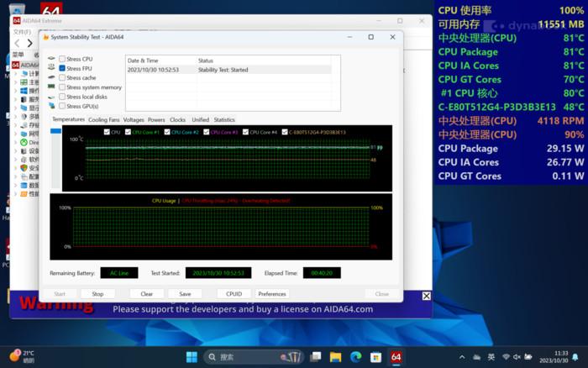This screenshot has width=588, height=368.
Task: Open the 文件(F) menu in AIDA64 Extreme
Action: (x=22, y=32)
